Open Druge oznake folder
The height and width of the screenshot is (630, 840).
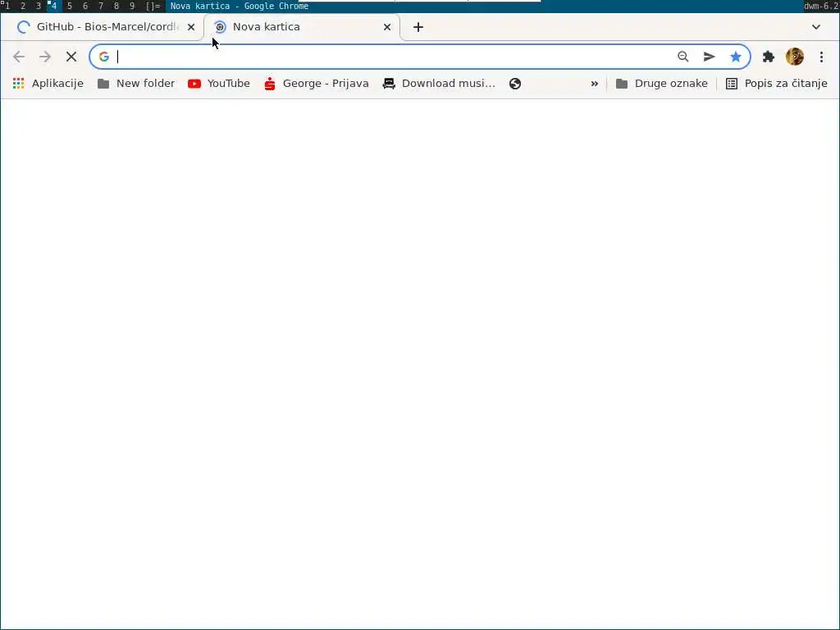[x=662, y=84]
